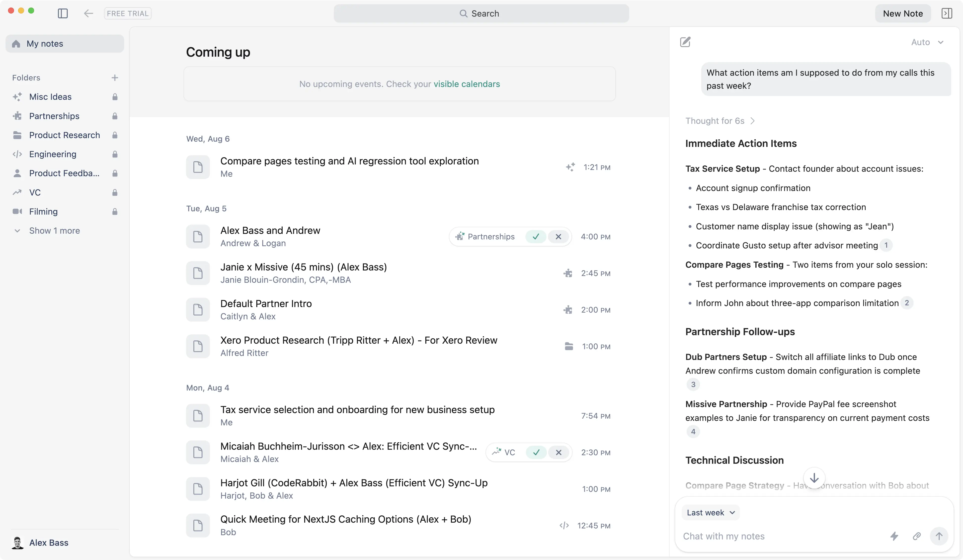The image size is (963, 560).
Task: Open Default Partner Intro note
Action: [398, 310]
